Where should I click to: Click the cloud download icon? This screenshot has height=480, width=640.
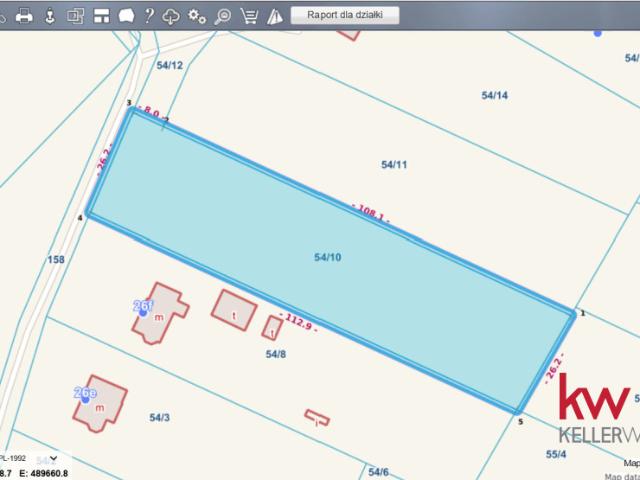tap(172, 15)
